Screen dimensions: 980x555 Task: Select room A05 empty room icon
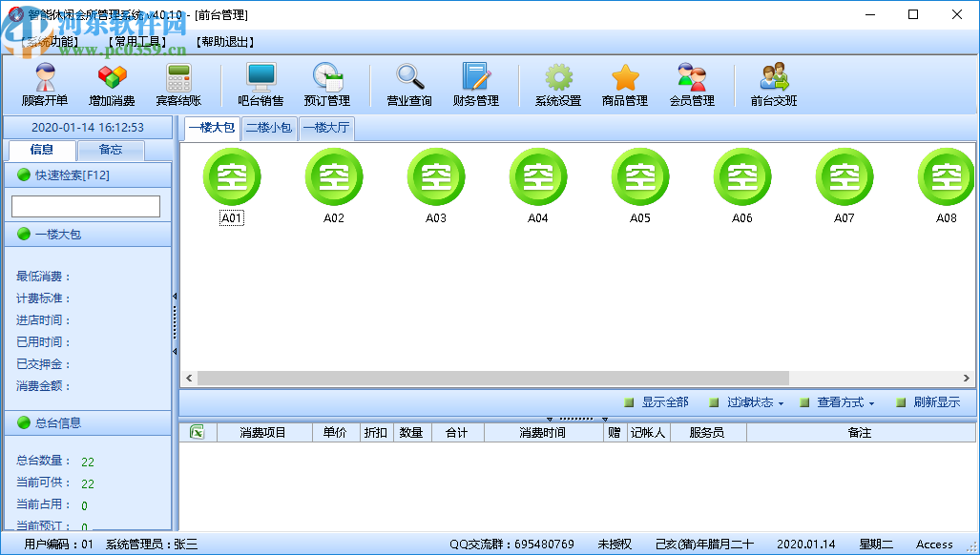639,176
